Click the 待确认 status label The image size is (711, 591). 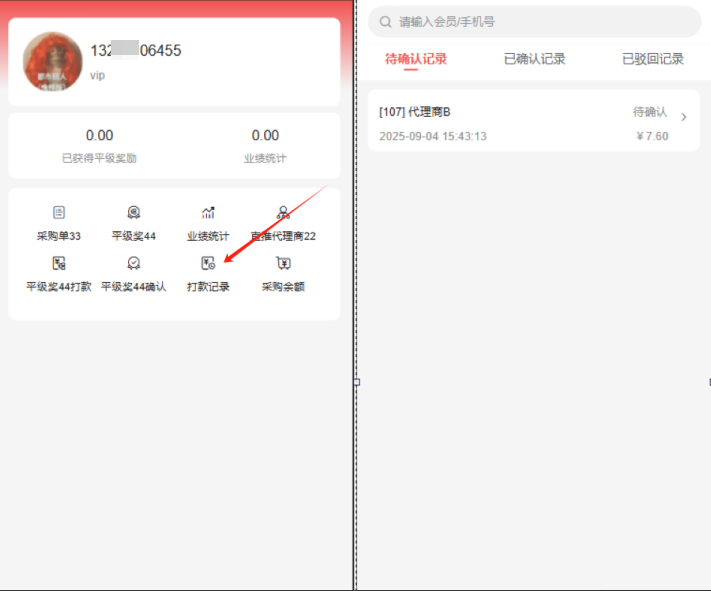[x=649, y=112]
